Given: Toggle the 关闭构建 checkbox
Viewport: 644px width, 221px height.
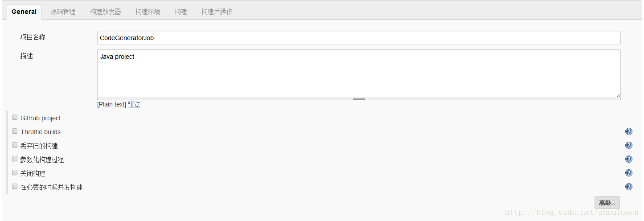Looking at the screenshot, I should coord(15,173).
